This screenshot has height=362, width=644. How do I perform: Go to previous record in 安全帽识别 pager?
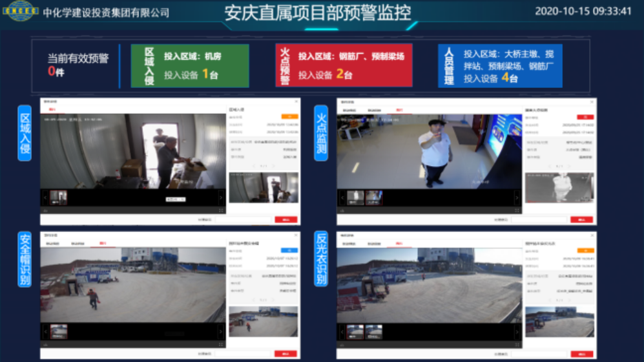[254, 300]
